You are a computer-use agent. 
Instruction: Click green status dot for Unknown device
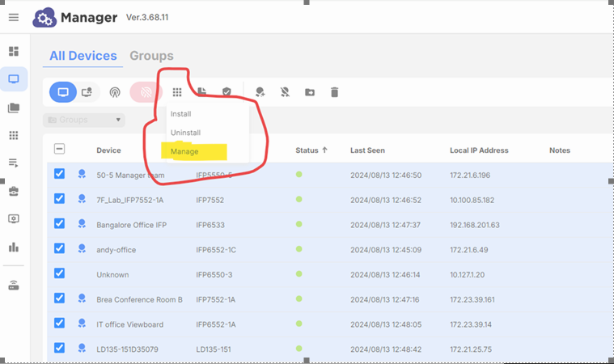[x=299, y=274]
